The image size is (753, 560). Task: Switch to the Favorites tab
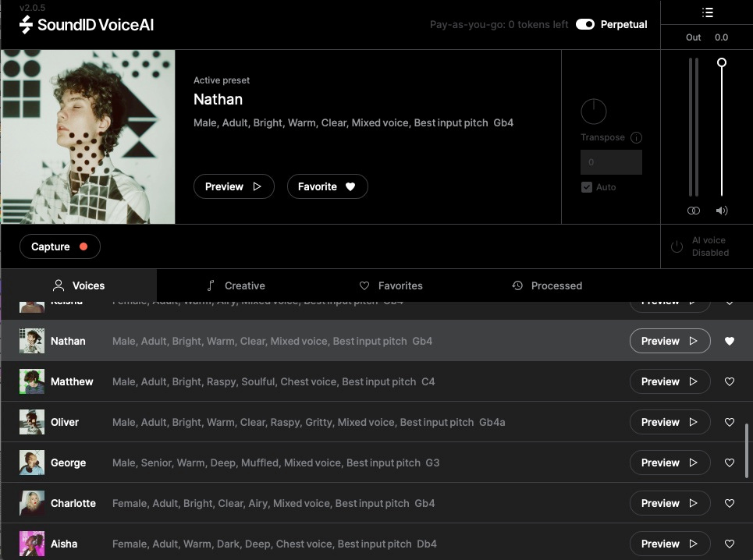click(x=391, y=285)
